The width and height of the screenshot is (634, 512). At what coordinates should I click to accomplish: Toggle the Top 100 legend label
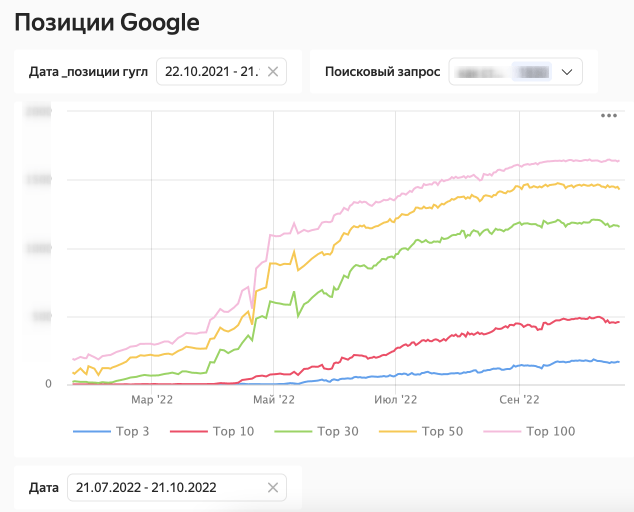[x=551, y=432]
